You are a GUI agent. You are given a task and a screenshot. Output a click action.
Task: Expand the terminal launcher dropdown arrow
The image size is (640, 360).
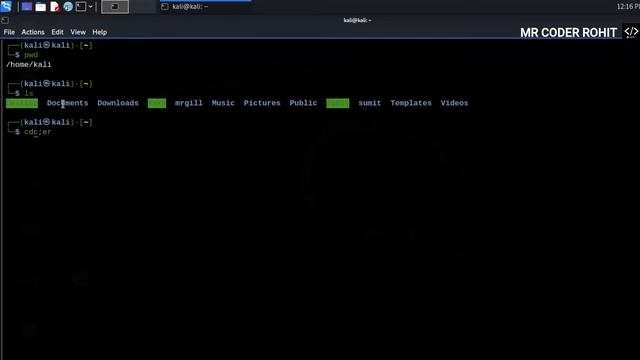pos(91,7)
